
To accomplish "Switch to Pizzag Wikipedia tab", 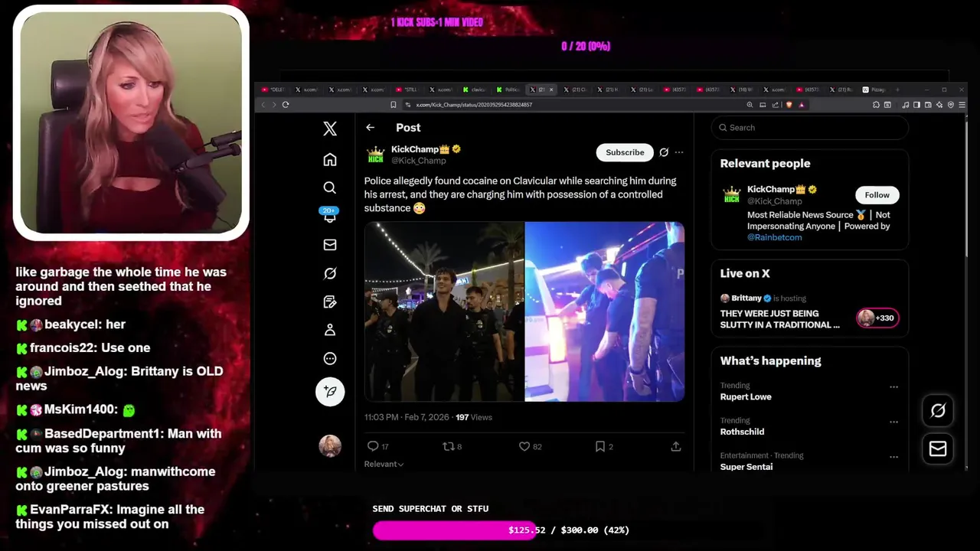I will (x=874, y=90).
